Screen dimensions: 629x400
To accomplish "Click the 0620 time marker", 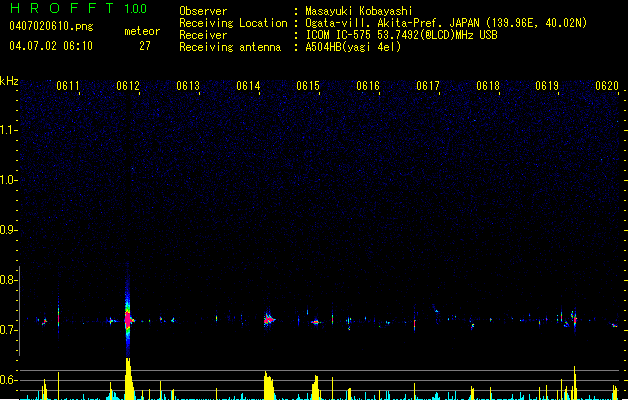I will click(607, 86).
